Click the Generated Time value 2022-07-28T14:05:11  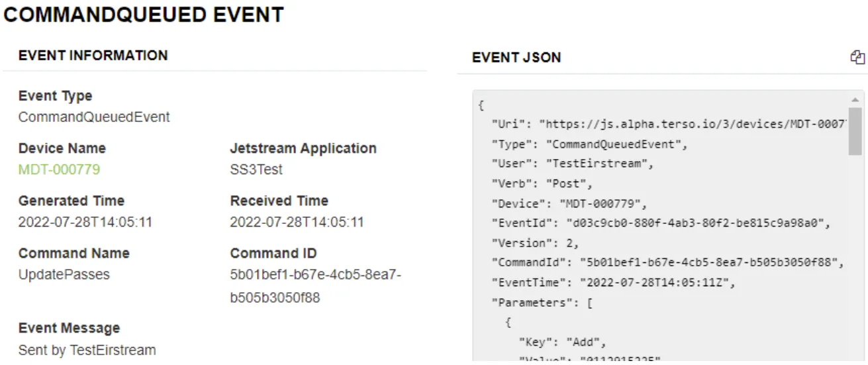tap(85, 222)
